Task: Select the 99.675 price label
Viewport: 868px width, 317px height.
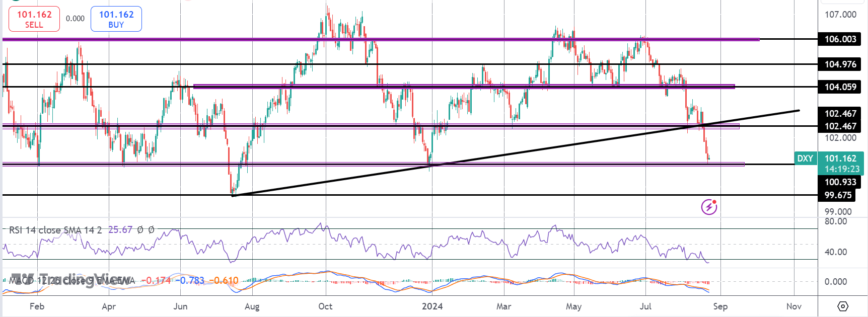Action: pos(838,195)
